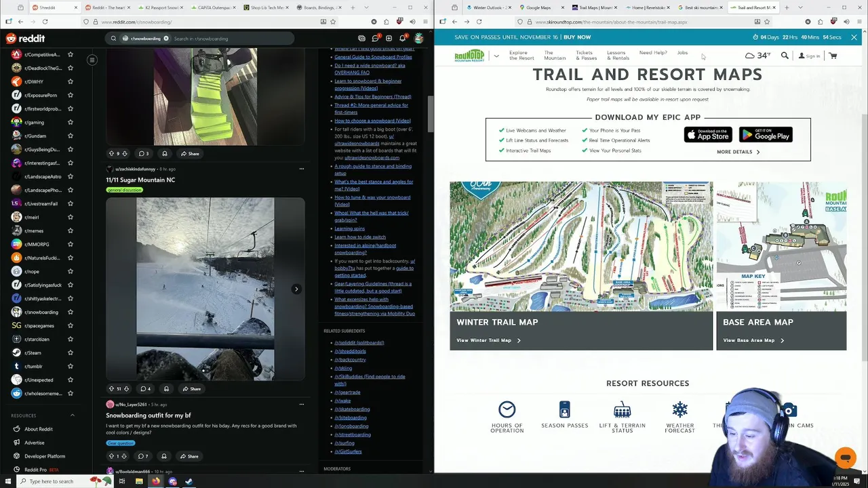Favorite r/snowboarding with its star
Image resolution: width=868 pixels, height=488 pixels.
point(70,312)
